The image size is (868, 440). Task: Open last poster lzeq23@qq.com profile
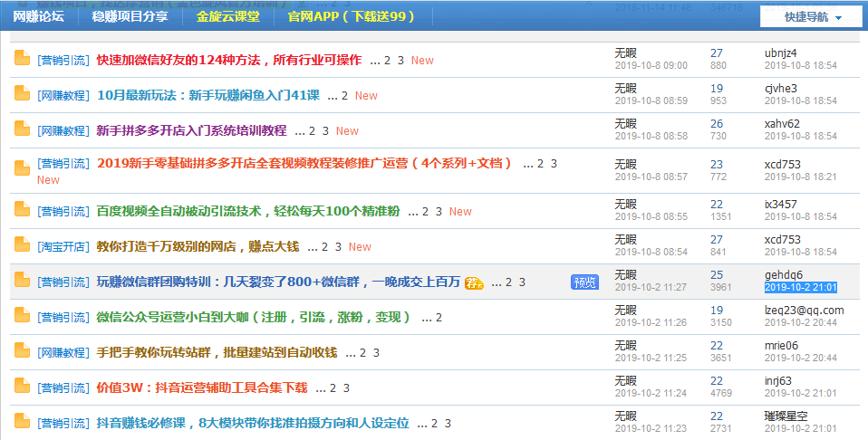point(805,311)
